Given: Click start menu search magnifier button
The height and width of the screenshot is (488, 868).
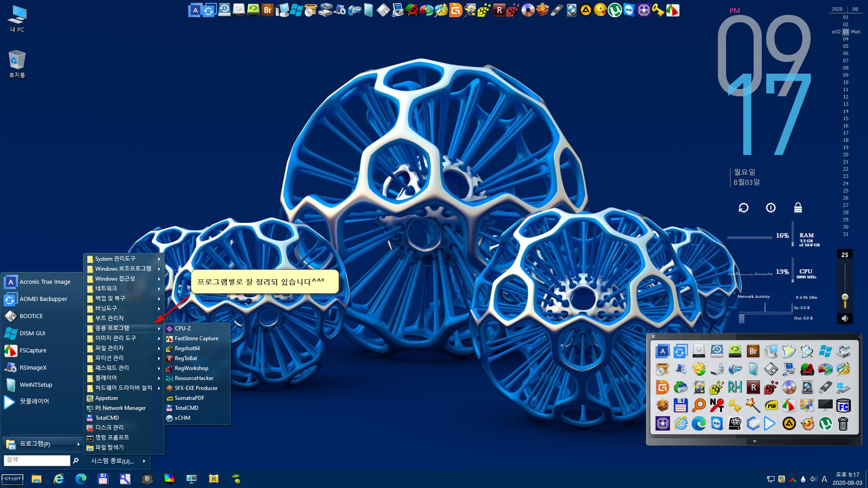Looking at the screenshot, I should click(x=76, y=460).
